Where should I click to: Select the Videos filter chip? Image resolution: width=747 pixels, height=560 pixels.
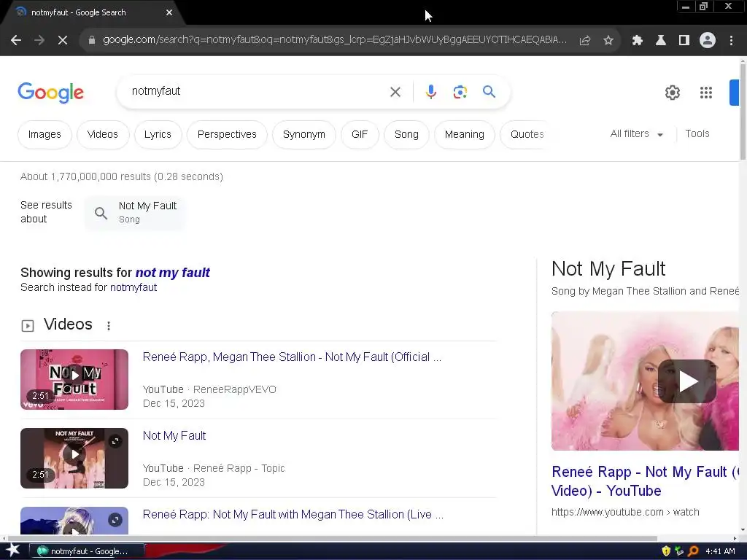(x=102, y=135)
